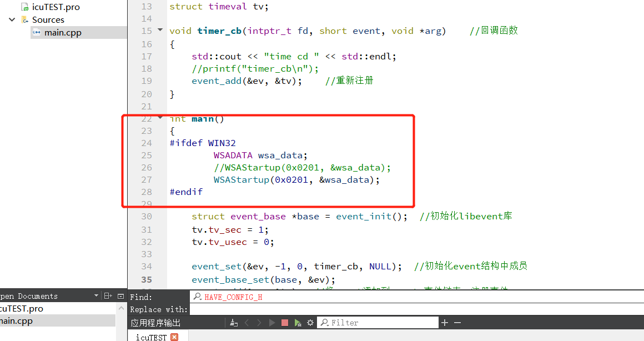Close the icuTEST output tab
Screen dimensions: 644x341
point(174,337)
